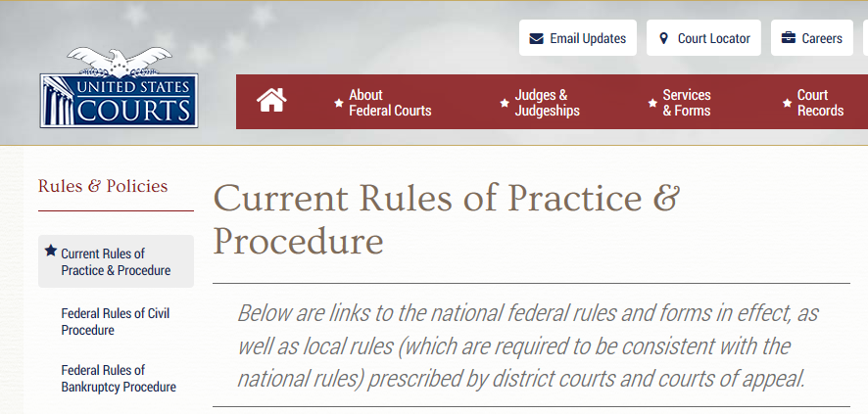Image resolution: width=868 pixels, height=414 pixels.
Task: Select Current Rules of Practice & Procedure sidebar item
Action: [116, 261]
